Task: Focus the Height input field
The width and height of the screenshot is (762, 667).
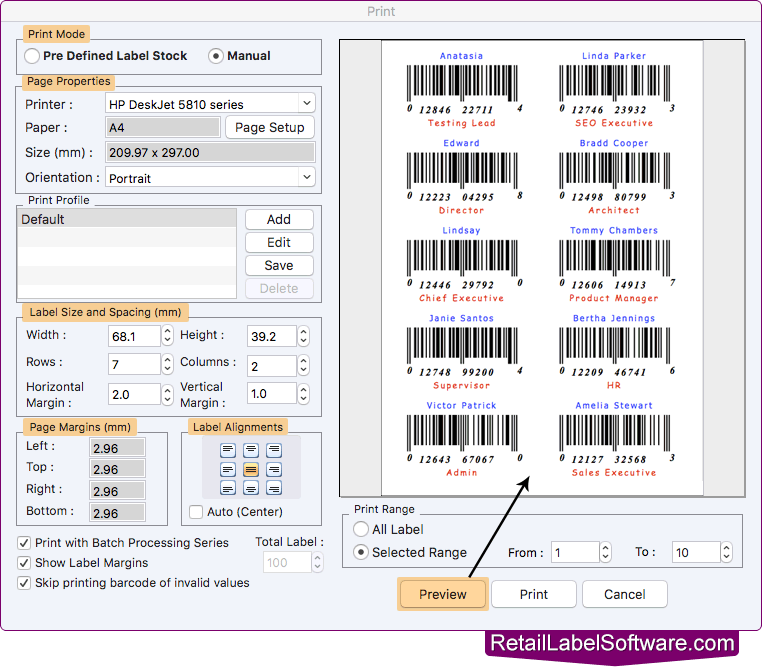Action: (271, 336)
